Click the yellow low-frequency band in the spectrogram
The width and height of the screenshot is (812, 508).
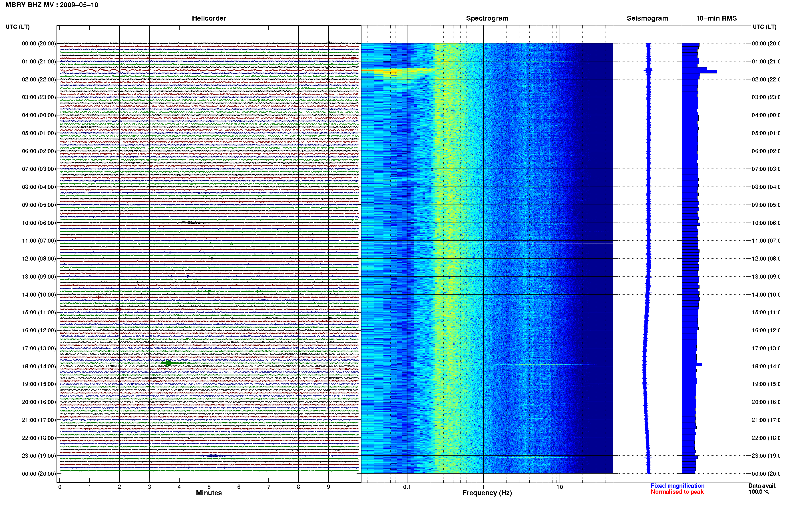click(x=398, y=70)
